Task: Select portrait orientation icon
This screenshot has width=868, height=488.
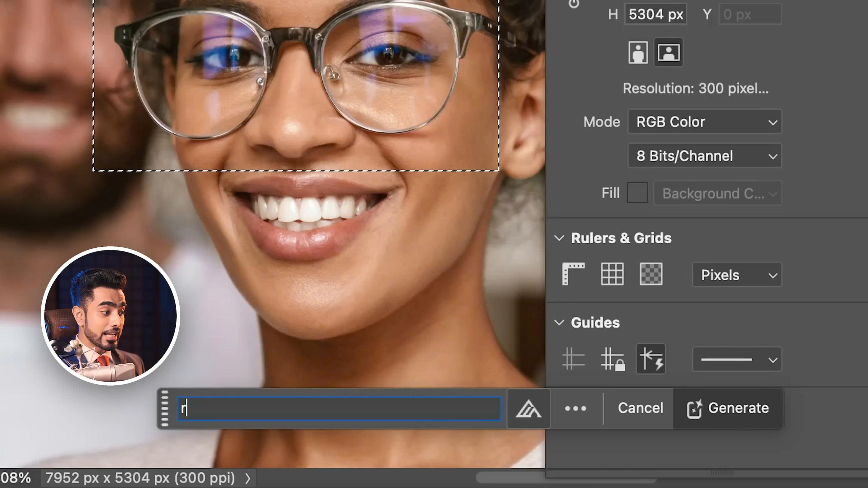Action: [x=638, y=53]
